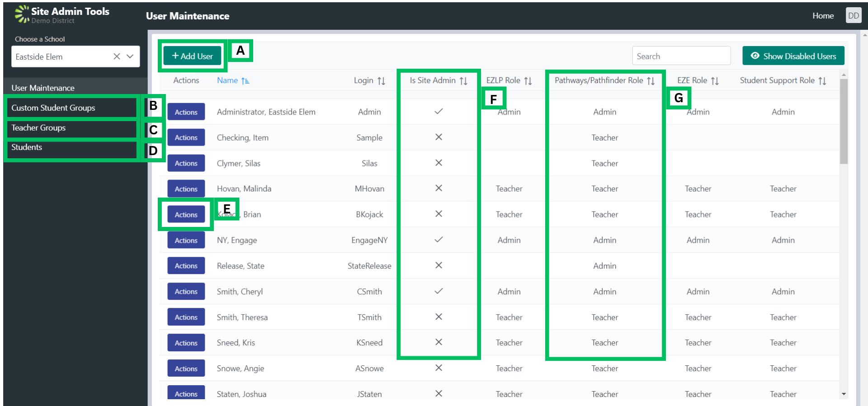This screenshot has height=406, width=868.
Task: Select name NY, Engage
Action: tap(237, 240)
